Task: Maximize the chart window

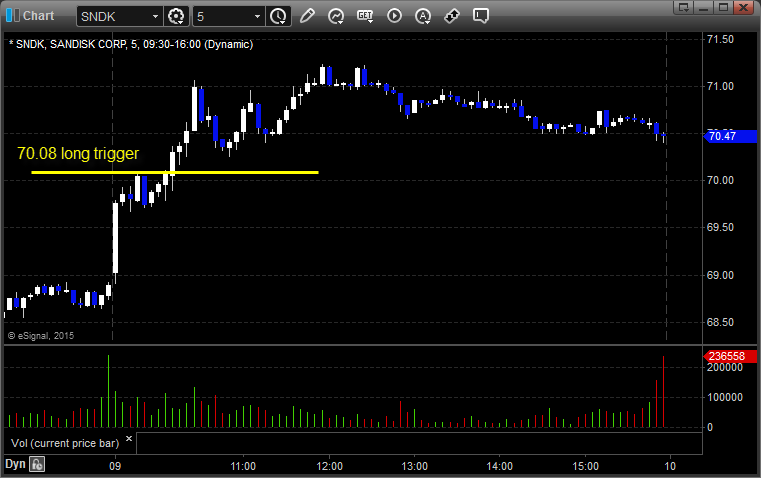Action: pos(723,7)
